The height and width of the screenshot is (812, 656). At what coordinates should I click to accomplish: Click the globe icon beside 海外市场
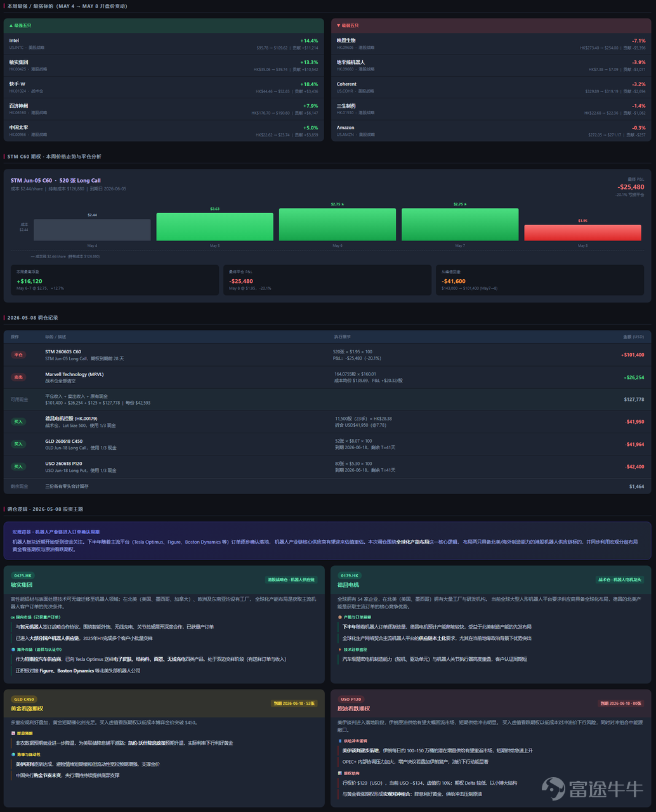[13, 650]
